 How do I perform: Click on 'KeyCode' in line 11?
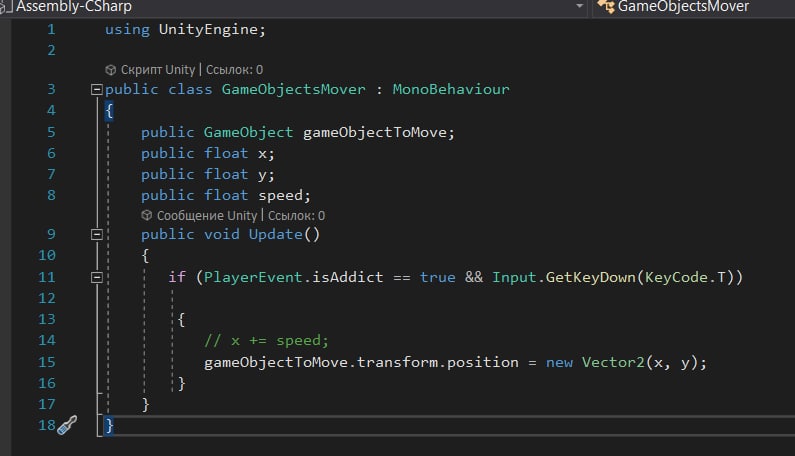coord(676,277)
